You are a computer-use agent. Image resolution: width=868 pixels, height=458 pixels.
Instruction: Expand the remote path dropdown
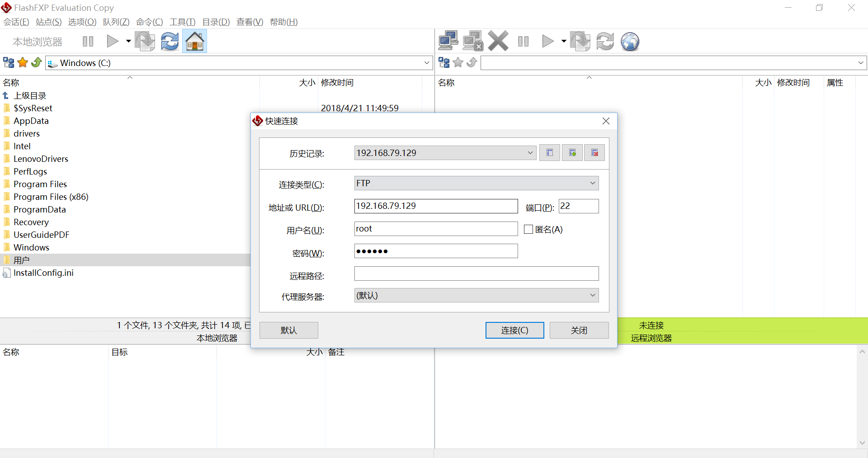(861, 63)
